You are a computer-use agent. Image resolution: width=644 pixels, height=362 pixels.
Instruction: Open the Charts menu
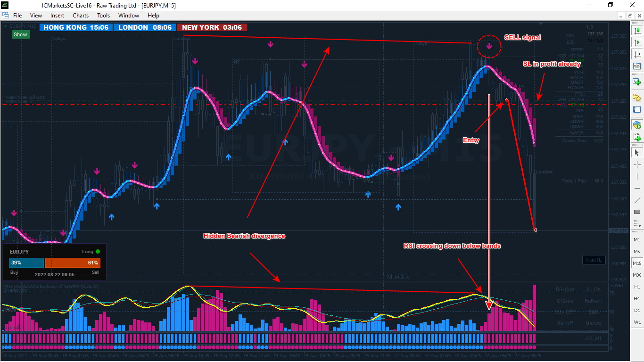point(81,16)
